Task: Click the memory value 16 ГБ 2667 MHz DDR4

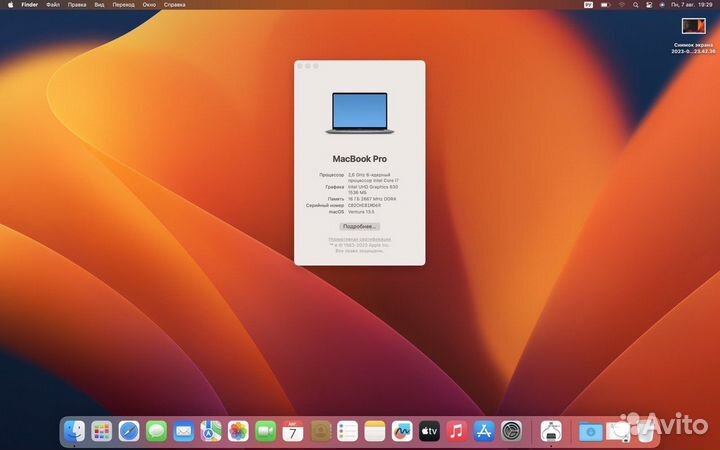Action: tap(372, 199)
